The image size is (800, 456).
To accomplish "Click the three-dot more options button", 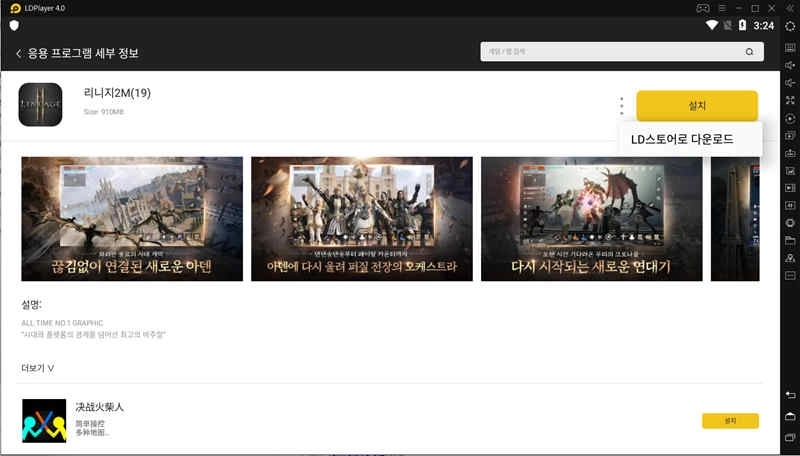I will click(621, 105).
